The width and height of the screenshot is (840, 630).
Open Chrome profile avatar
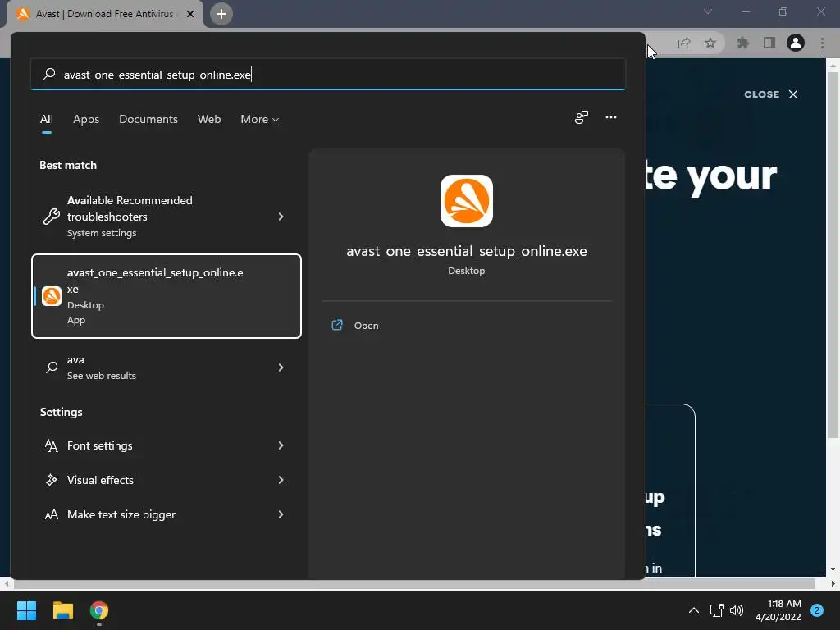[x=796, y=43]
